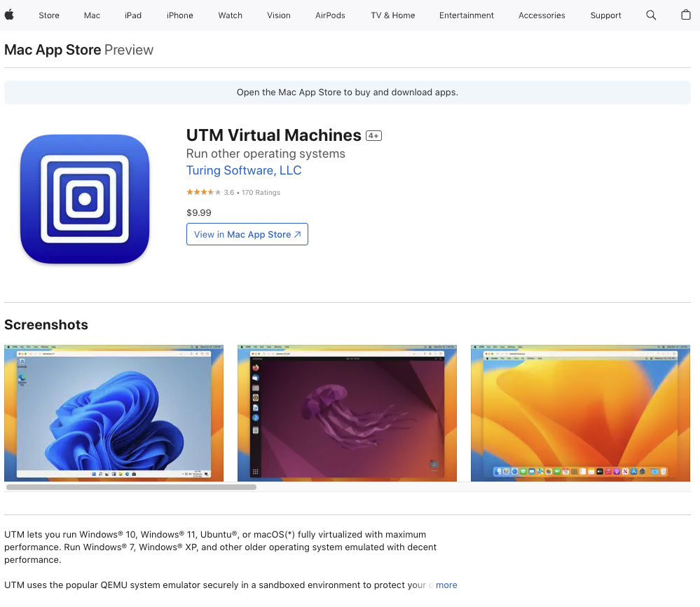Image resolution: width=700 pixels, height=607 pixels.
Task: Click the Open the Mac App Store banner
Action: 348,93
